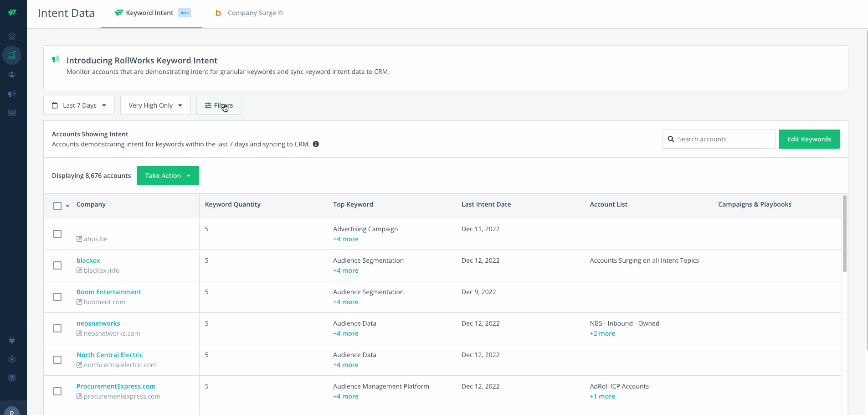
Task: Check the blackox row checkbox
Action: 57,265
